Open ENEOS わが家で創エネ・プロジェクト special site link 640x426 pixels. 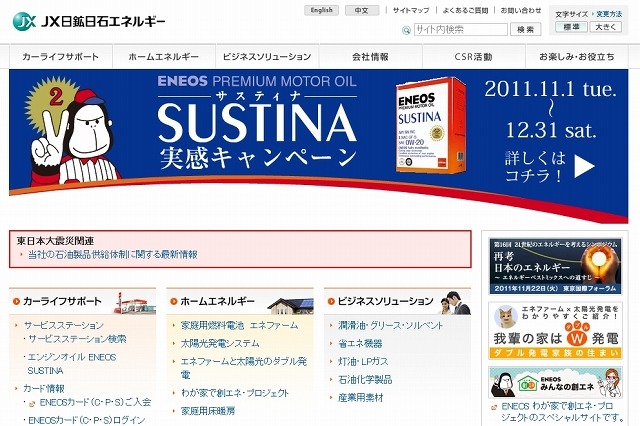pos(563,412)
